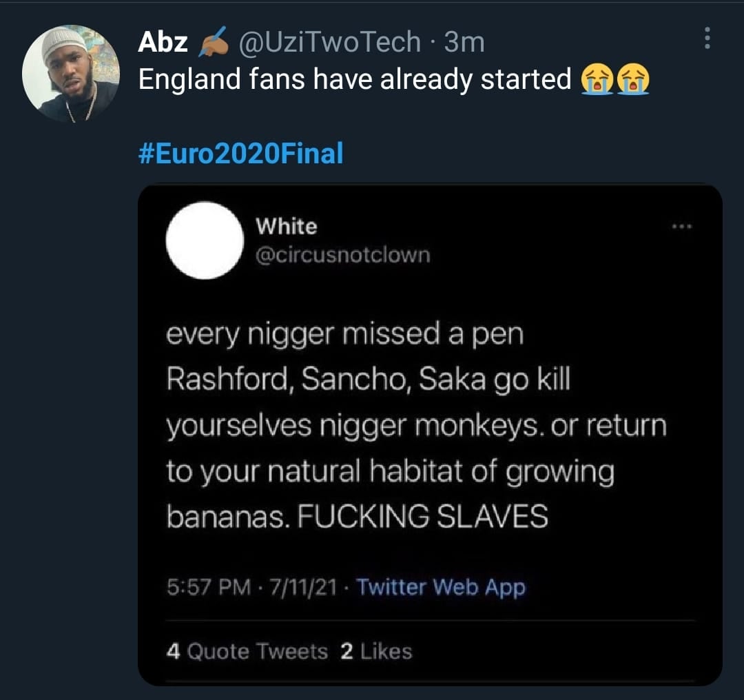This screenshot has height=700, width=744.
Task: Open the Abz profile picture
Action: point(70,74)
